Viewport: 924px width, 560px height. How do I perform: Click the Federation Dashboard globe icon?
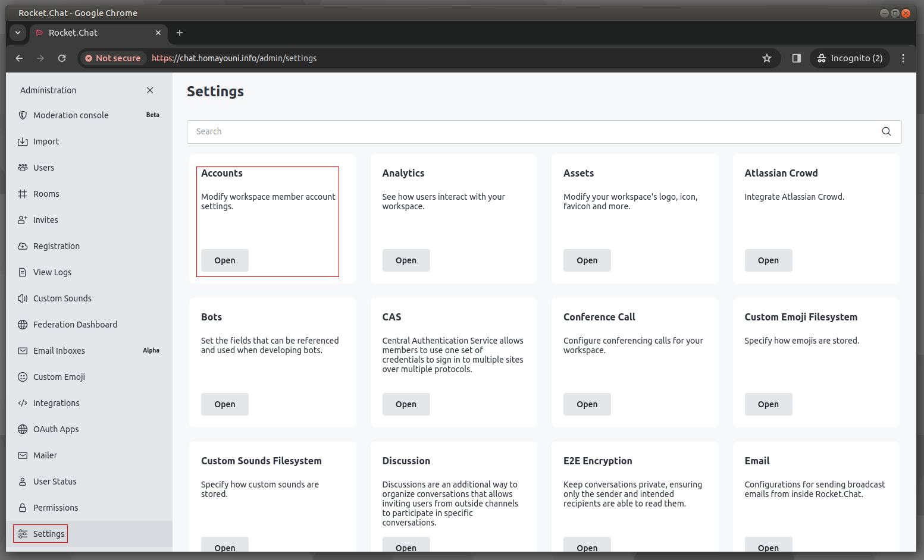pyautogui.click(x=23, y=325)
